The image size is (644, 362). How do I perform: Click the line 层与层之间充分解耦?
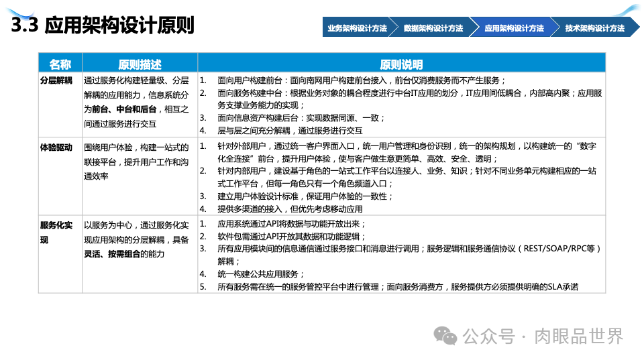tap(290, 131)
